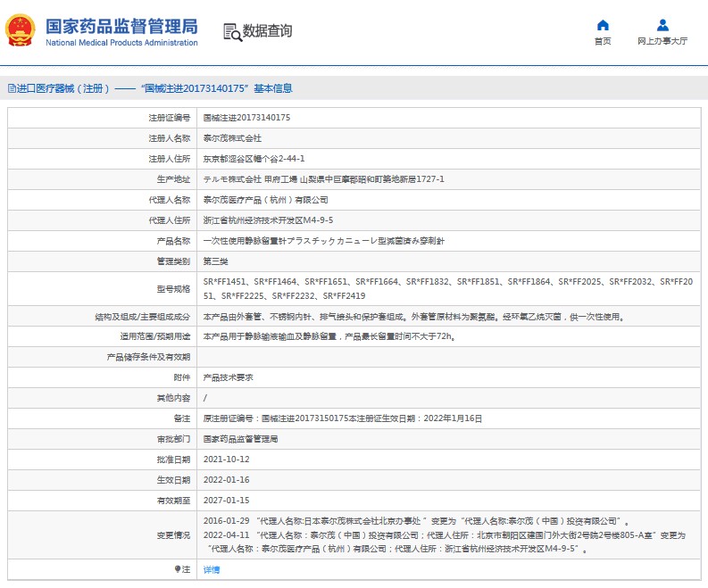Click the 国家药品监督管理局 title
708x588 pixels.
click(x=121, y=27)
